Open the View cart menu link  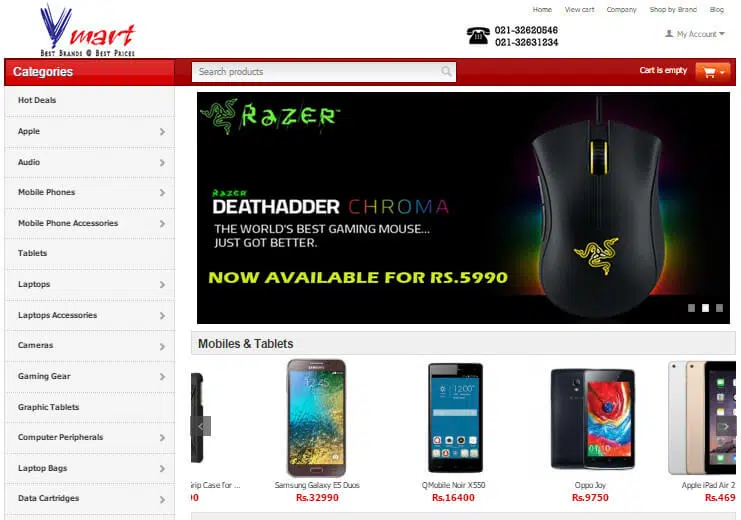579,9
